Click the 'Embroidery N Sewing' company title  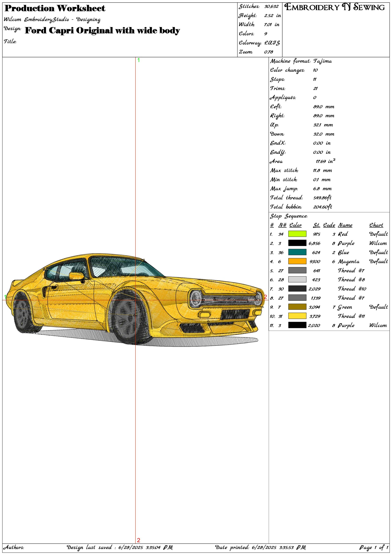[335, 7]
